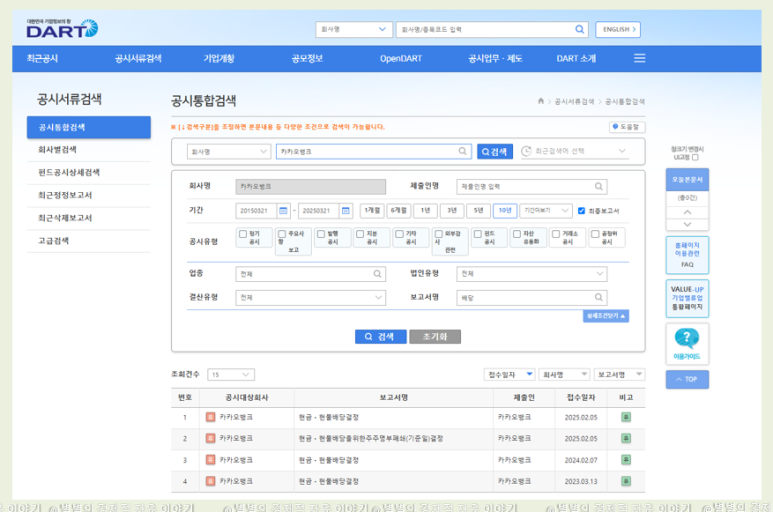
Task: Click the up arrow in the 오늘본문서 panel
Action: pos(687,212)
